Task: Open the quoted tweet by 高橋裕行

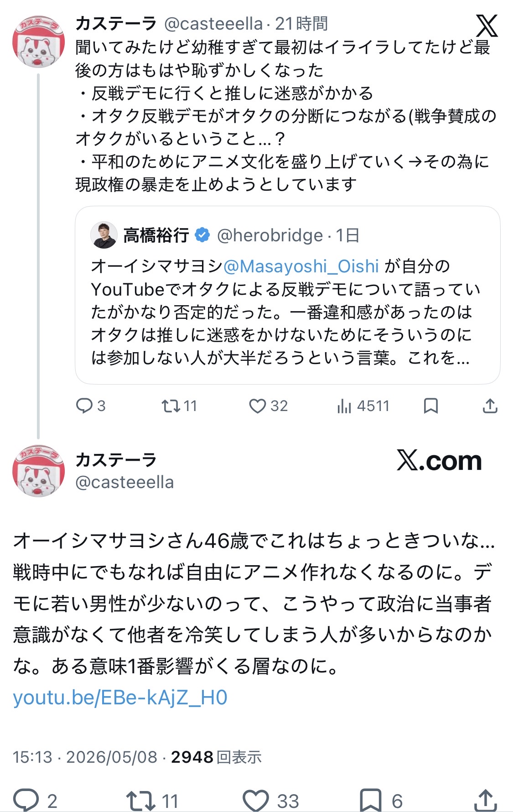Action: [x=287, y=295]
